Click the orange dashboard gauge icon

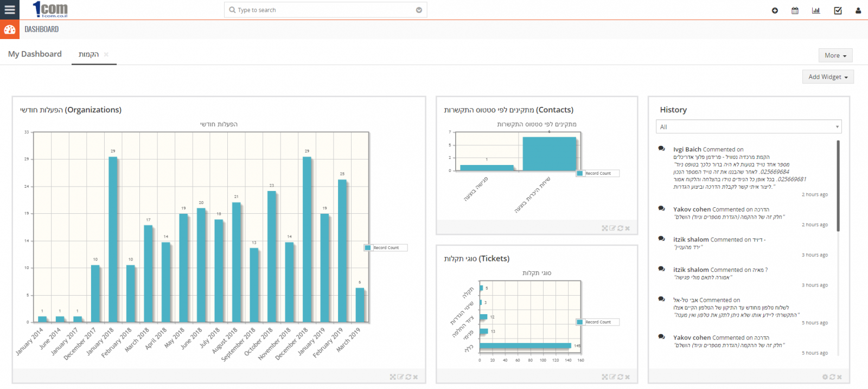tap(10, 29)
